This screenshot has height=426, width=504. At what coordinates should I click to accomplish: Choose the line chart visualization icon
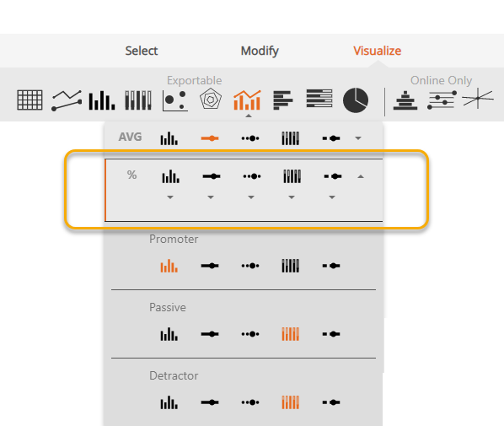click(x=67, y=100)
